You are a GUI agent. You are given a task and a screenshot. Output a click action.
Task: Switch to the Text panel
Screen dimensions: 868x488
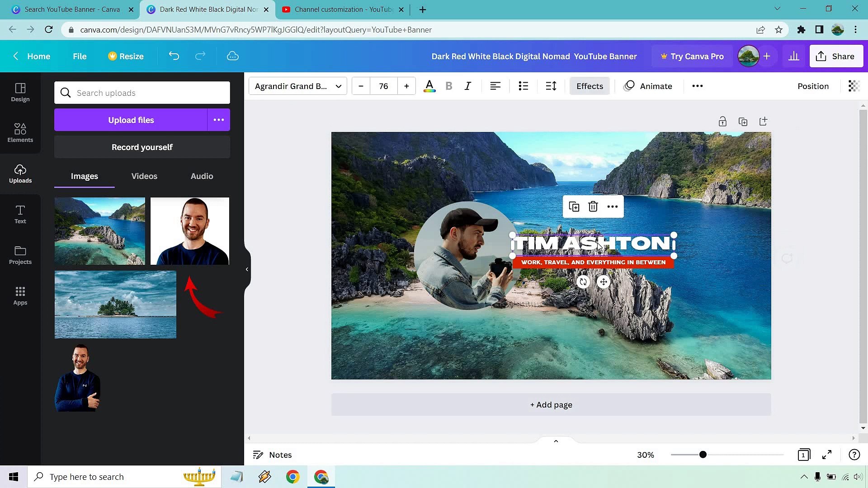coord(20,214)
